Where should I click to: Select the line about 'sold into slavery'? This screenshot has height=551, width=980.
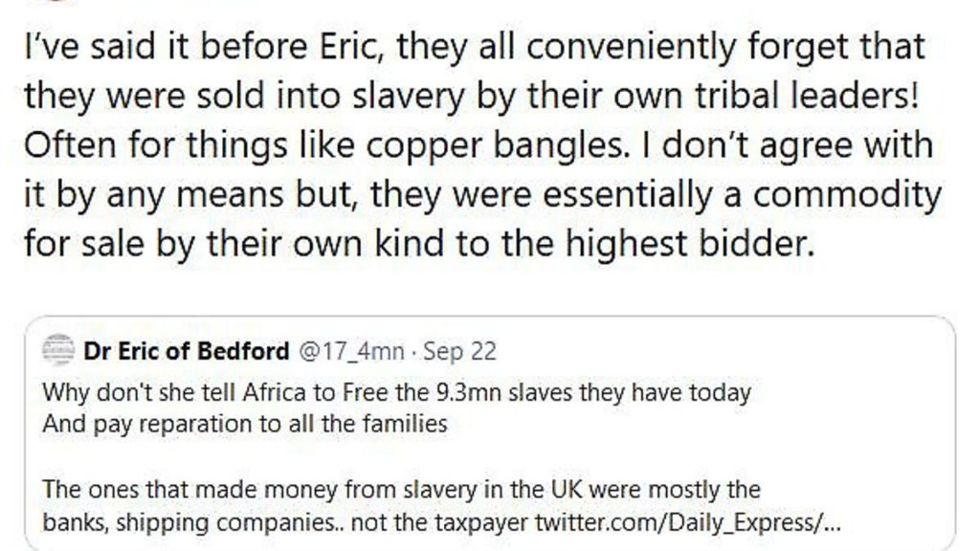472,97
